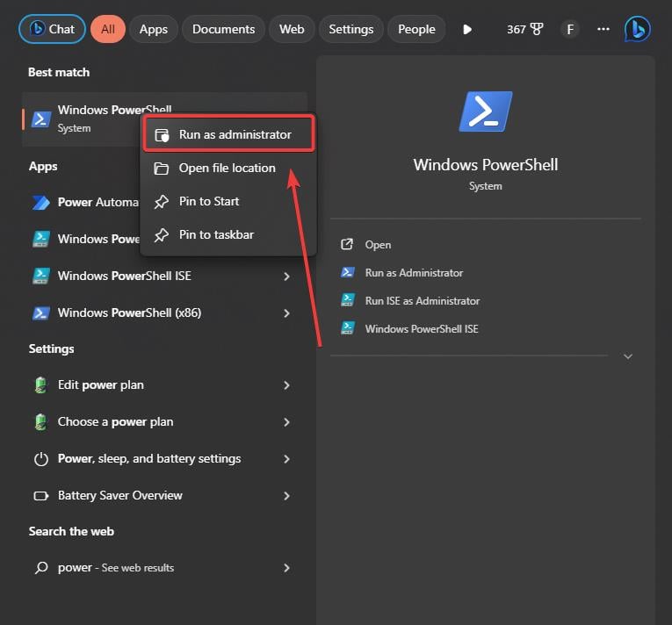Expand the Edit power plan chevron
The height and width of the screenshot is (625, 672).
286,385
